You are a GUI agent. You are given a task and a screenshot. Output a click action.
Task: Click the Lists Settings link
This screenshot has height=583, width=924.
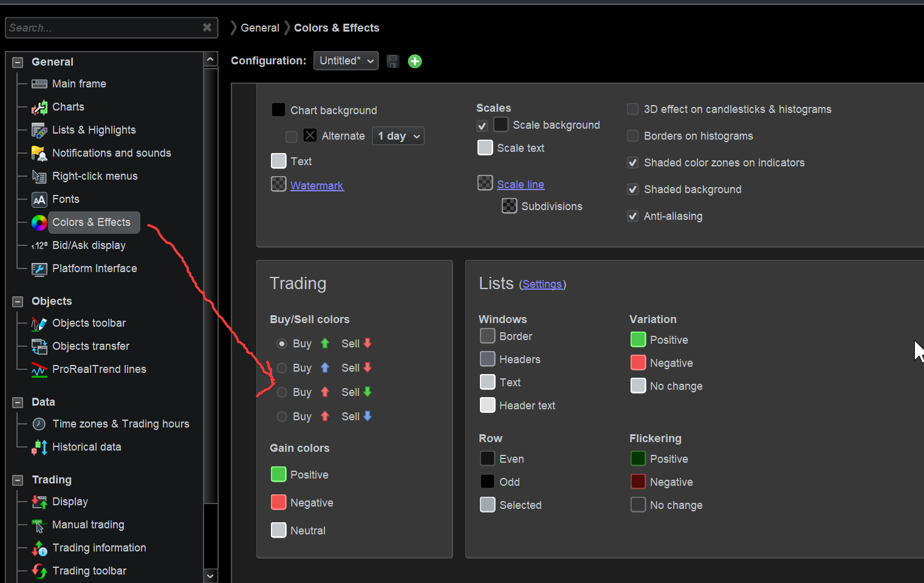[542, 284]
